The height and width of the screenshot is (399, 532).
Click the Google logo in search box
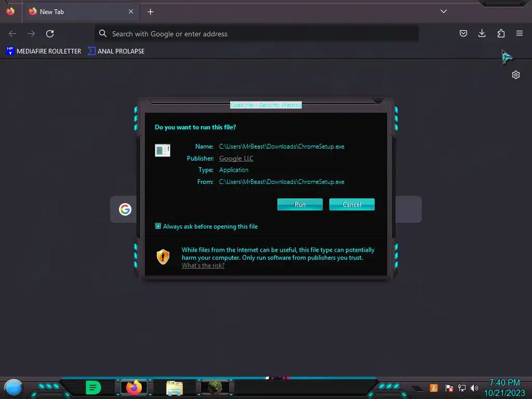pos(125,209)
